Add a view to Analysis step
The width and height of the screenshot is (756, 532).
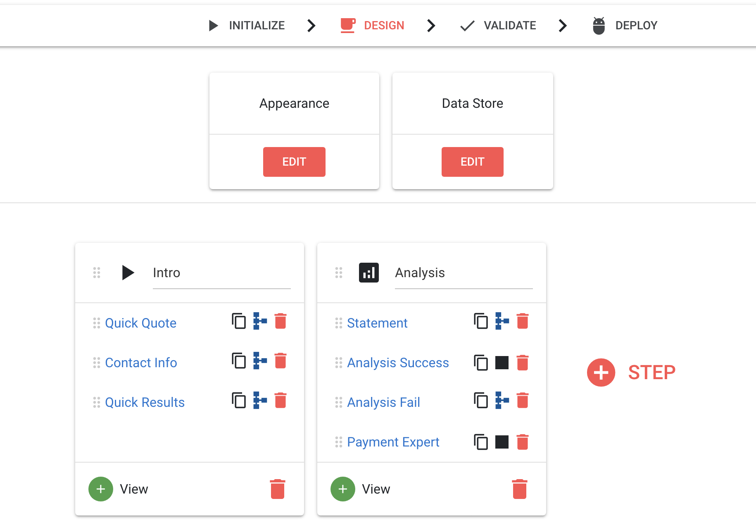point(343,489)
